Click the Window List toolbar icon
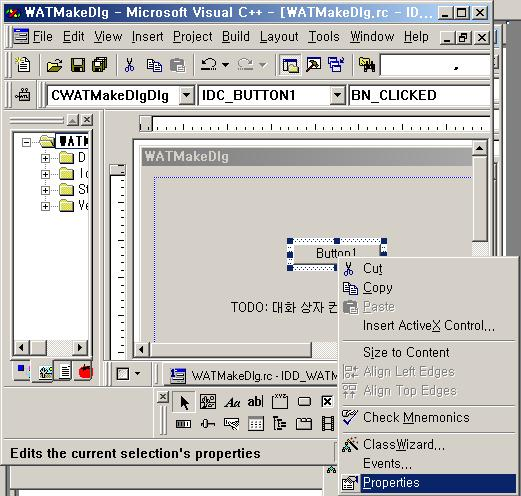The height and width of the screenshot is (496, 521). point(336,64)
